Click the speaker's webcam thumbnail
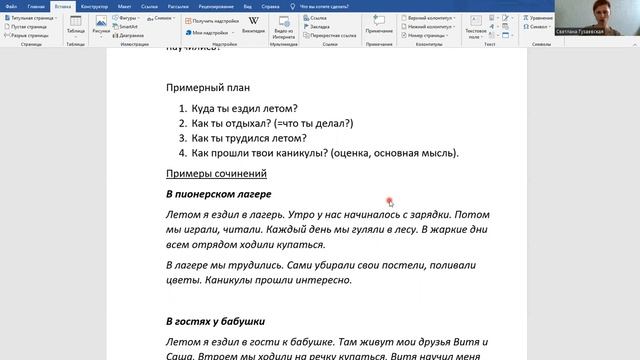640x360 pixels. coord(597,18)
